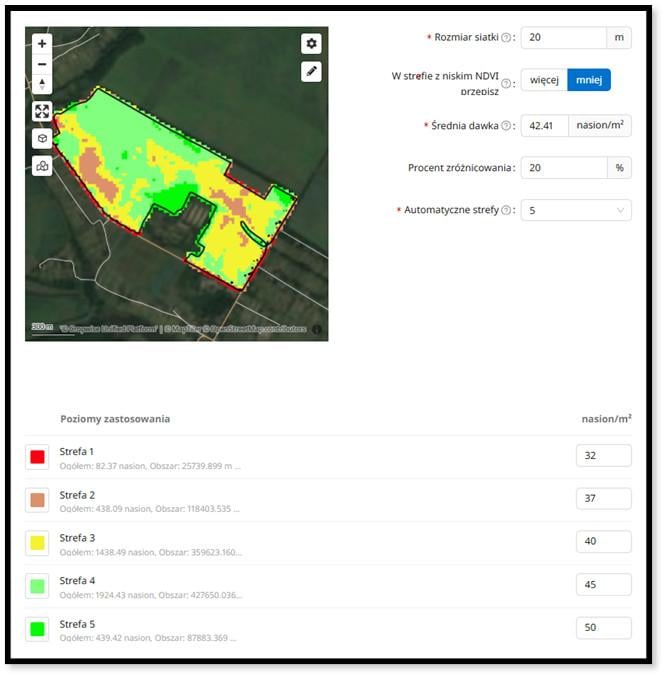Click the Strefa 5 green color swatch

(x=37, y=629)
